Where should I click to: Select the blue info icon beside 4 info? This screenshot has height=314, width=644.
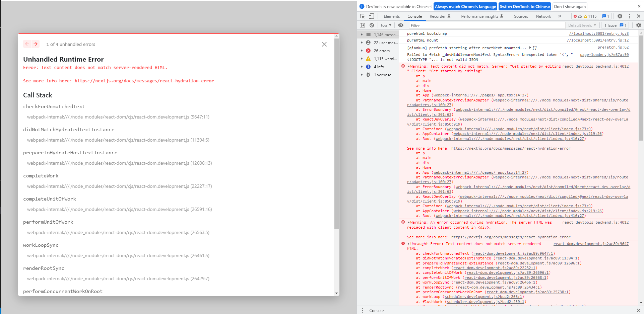[x=368, y=67]
